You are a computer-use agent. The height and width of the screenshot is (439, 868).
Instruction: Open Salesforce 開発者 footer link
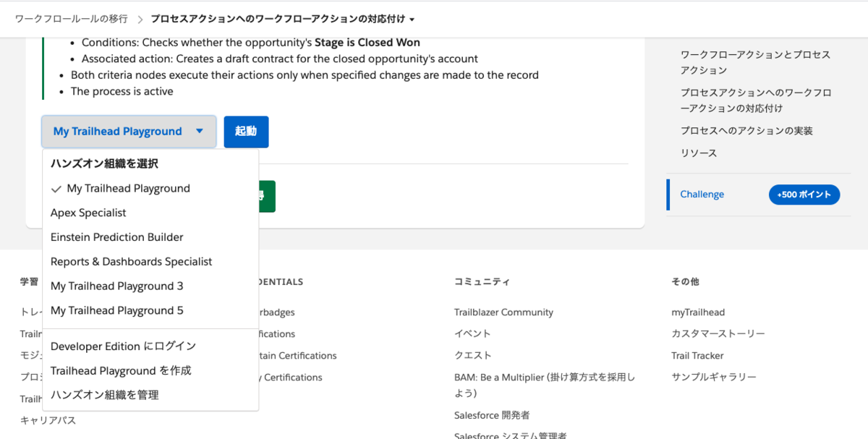(x=492, y=415)
